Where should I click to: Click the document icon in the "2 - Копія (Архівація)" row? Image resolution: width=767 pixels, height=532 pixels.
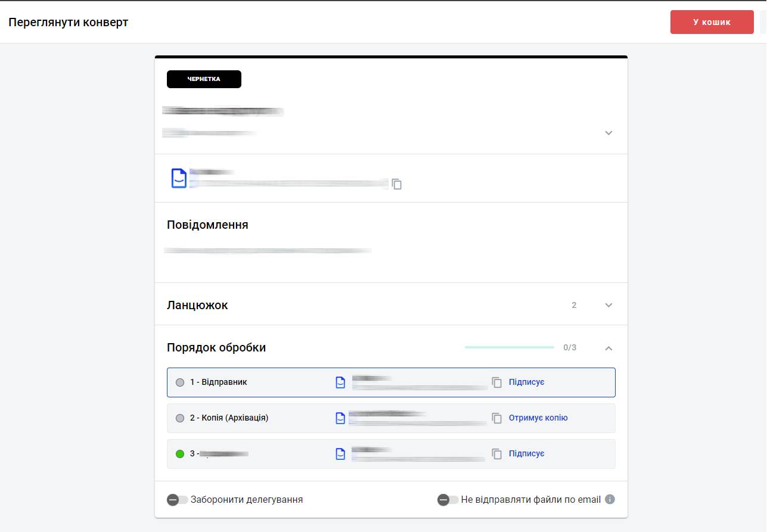coord(340,418)
